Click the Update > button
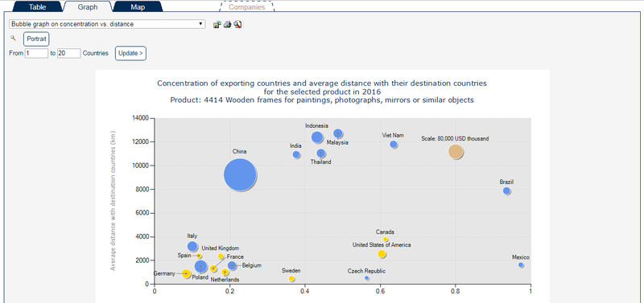 [130, 53]
